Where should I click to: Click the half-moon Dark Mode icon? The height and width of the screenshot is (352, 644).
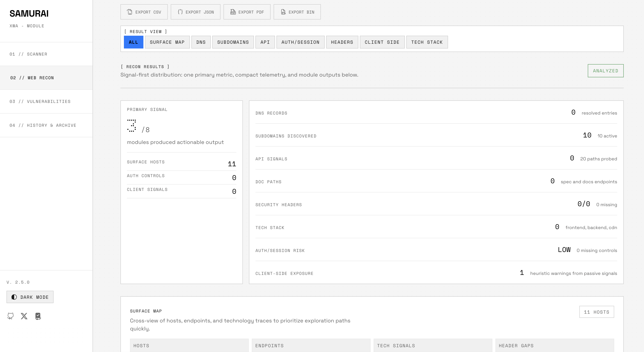click(x=14, y=297)
